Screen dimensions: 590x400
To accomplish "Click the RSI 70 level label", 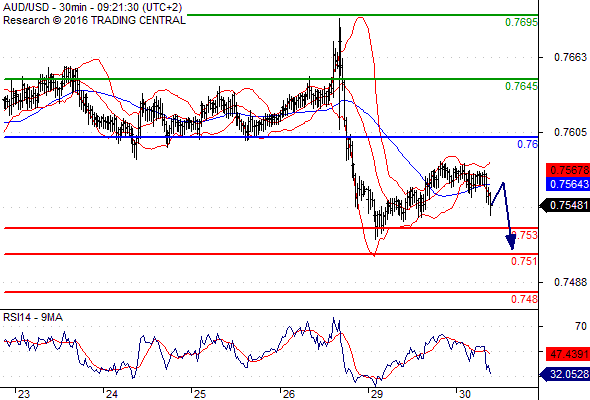I will tap(581, 326).
